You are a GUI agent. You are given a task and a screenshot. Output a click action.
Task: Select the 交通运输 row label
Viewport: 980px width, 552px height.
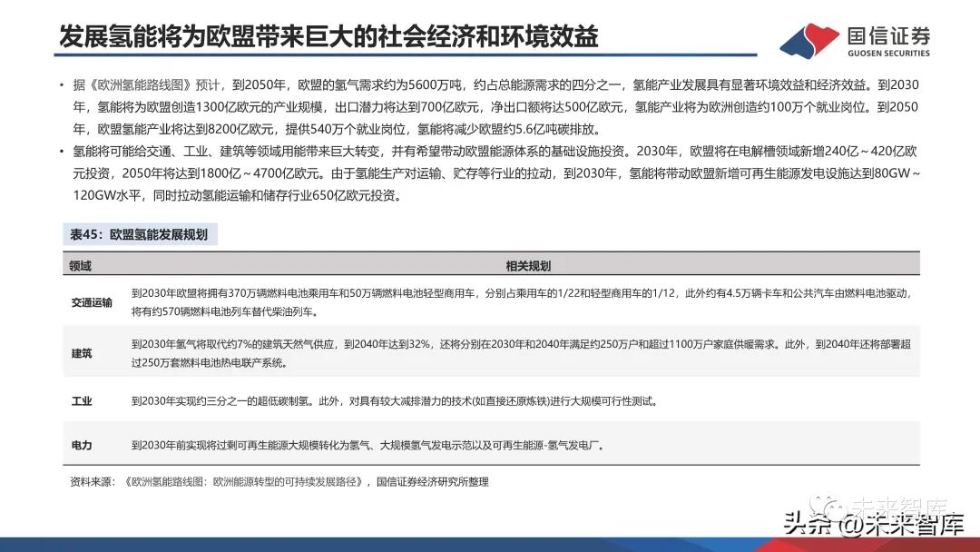[x=92, y=302]
